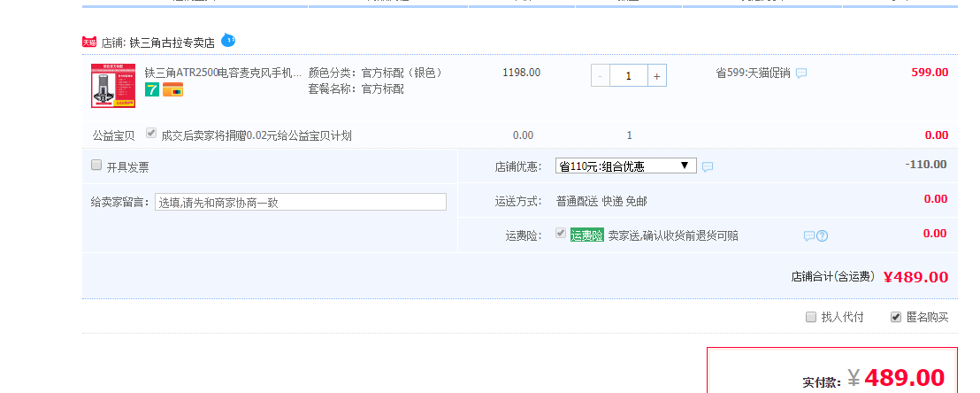Uncheck the 匿名购买 anonymous purchase checkbox
980x393 pixels.
896,317
